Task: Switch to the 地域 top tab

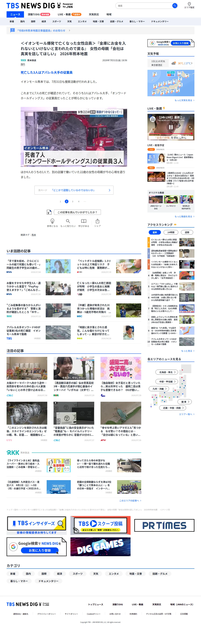Action: 109,14
